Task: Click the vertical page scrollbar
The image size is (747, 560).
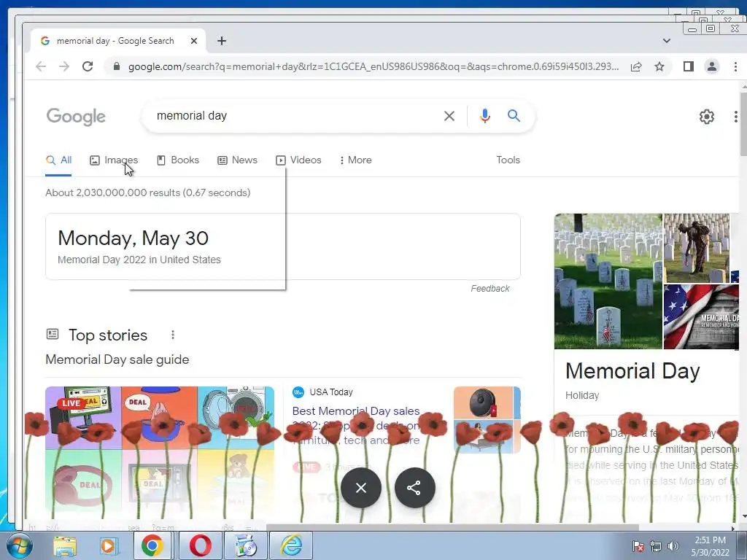Action: click(x=743, y=124)
